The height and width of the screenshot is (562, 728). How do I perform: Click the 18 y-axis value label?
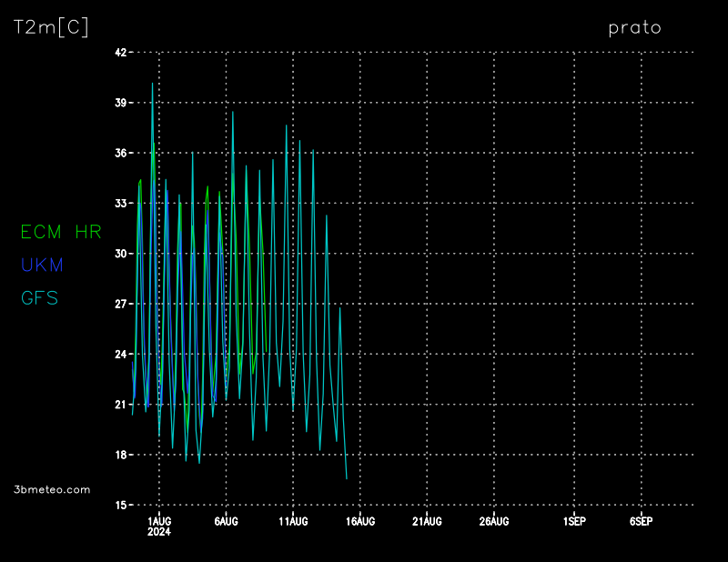[x=119, y=455]
